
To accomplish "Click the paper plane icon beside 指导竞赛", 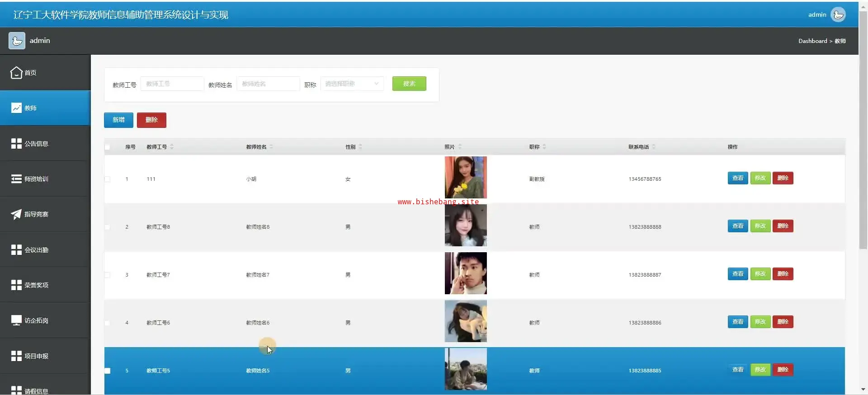I will click(16, 214).
